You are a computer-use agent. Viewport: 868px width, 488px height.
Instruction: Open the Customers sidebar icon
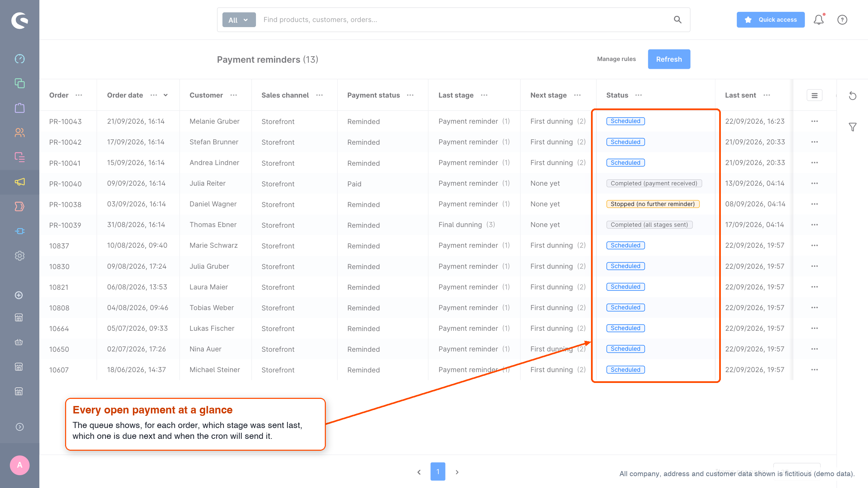(x=20, y=133)
